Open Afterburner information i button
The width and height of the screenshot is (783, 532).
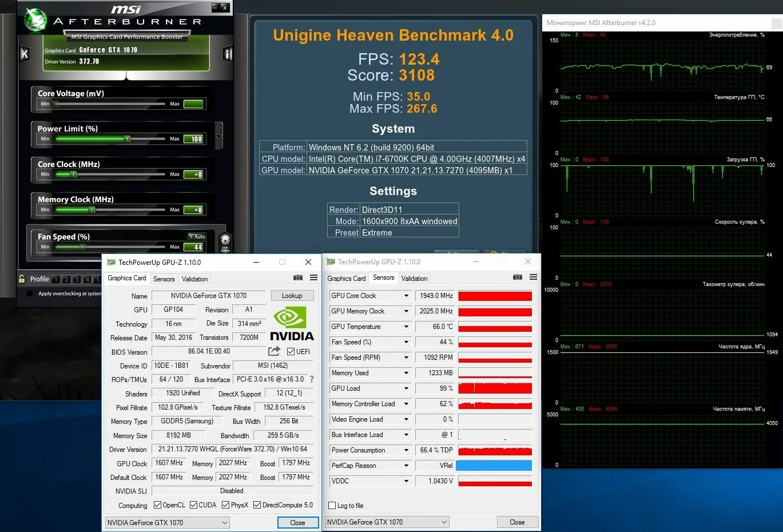(228, 54)
